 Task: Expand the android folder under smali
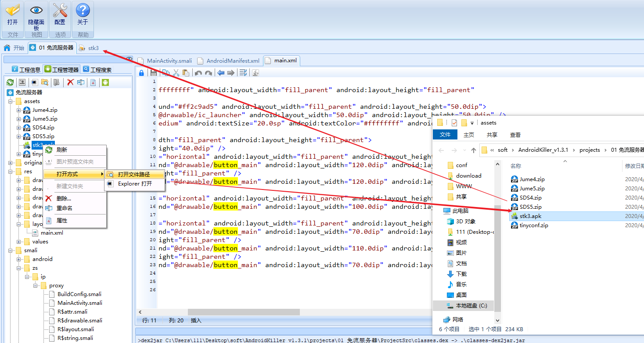[19, 259]
